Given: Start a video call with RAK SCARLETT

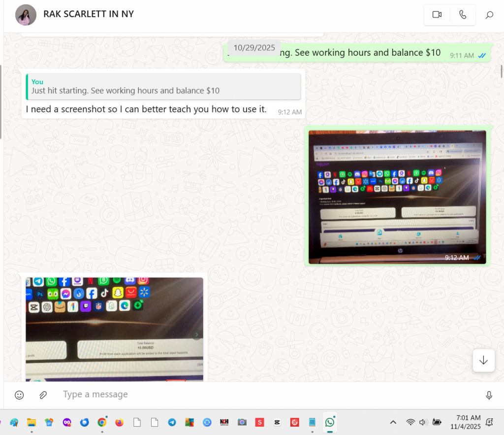Looking at the screenshot, I should 437,15.
